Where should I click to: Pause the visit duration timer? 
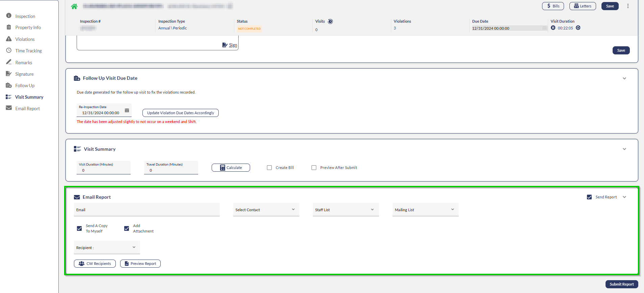(553, 28)
